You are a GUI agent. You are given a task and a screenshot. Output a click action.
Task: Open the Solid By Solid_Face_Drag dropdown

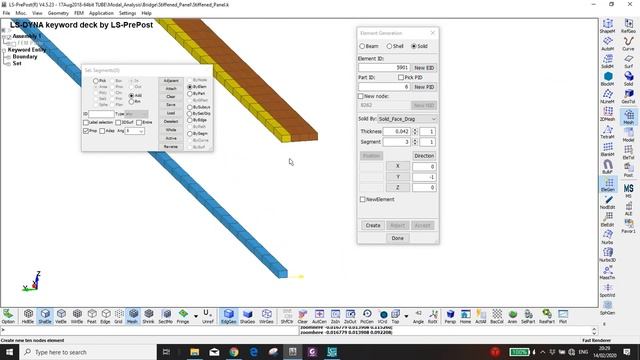point(407,119)
